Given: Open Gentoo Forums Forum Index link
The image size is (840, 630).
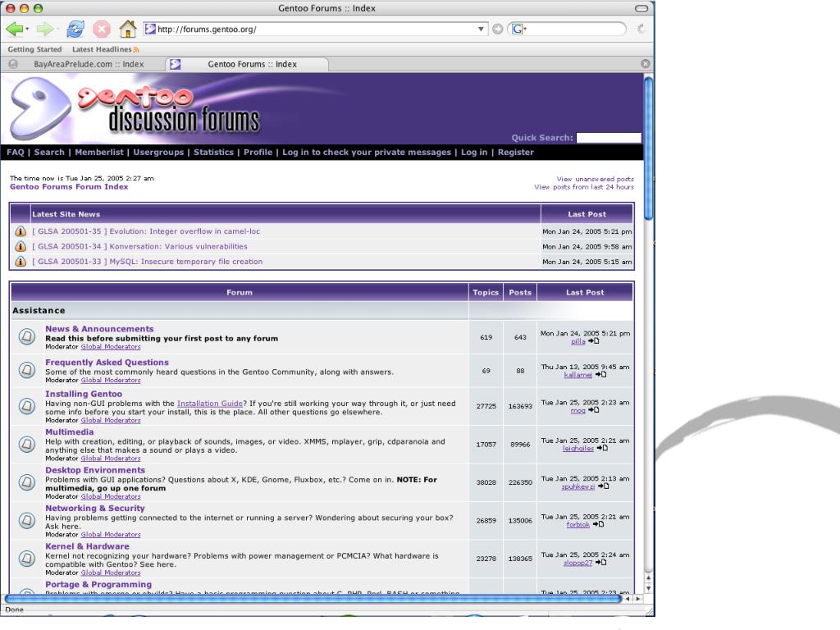Looking at the screenshot, I should pyautogui.click(x=69, y=187).
